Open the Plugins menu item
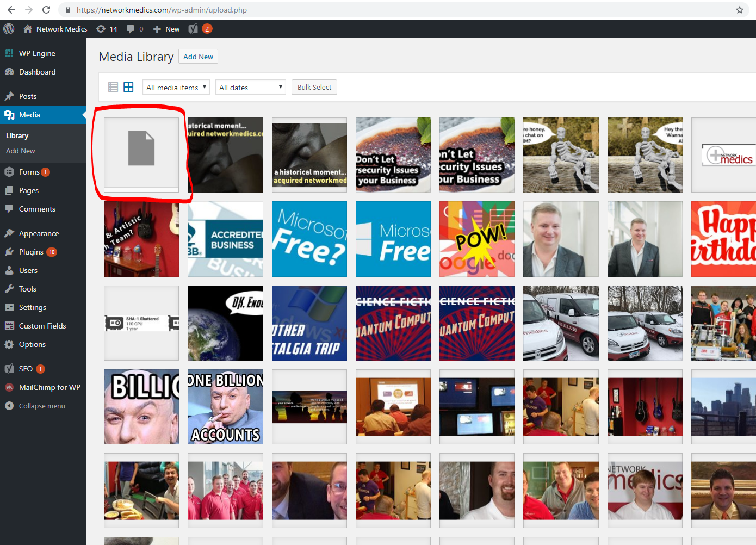This screenshot has height=545, width=756. (x=31, y=252)
